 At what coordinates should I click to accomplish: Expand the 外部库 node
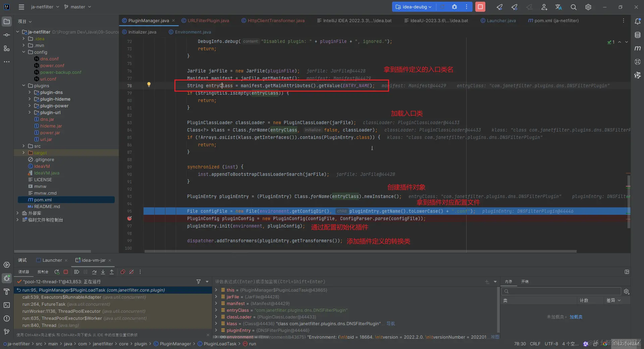click(x=17, y=213)
